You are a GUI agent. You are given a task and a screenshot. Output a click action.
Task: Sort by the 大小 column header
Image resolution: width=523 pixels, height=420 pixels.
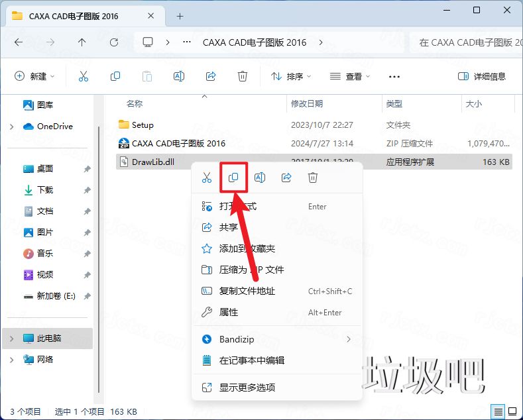[x=474, y=103]
